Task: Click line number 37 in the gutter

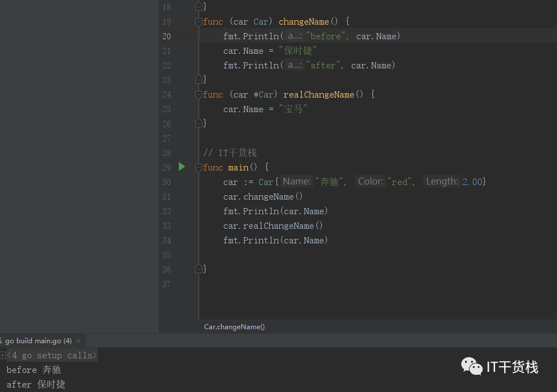Action: click(x=167, y=284)
